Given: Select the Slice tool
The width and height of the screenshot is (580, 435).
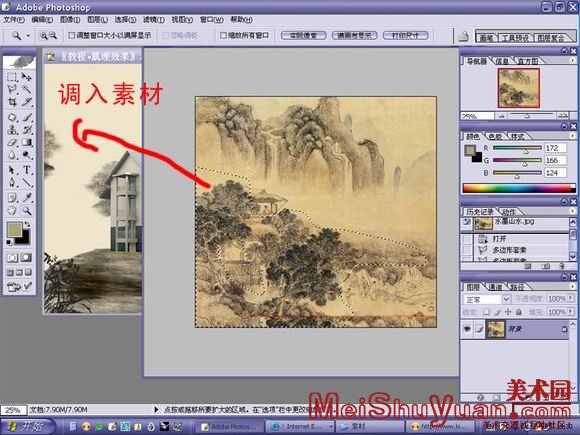Looking at the screenshot, I should click(x=26, y=101).
